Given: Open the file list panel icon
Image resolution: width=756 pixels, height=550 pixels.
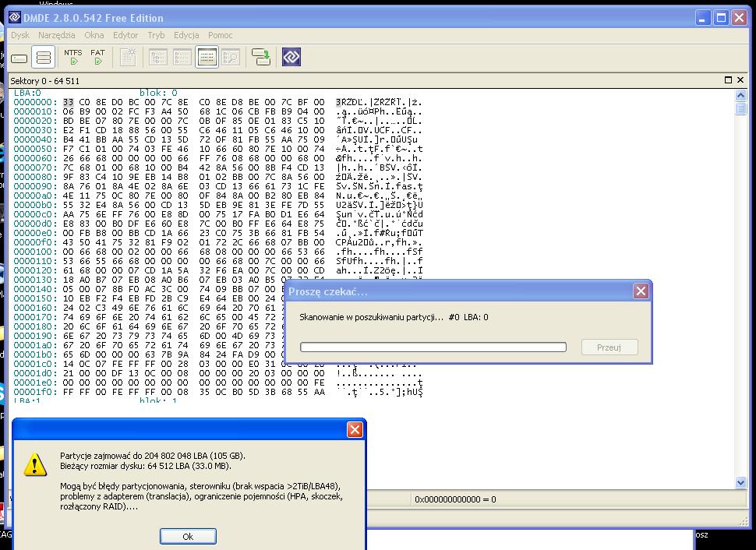Looking at the screenshot, I should [182, 58].
